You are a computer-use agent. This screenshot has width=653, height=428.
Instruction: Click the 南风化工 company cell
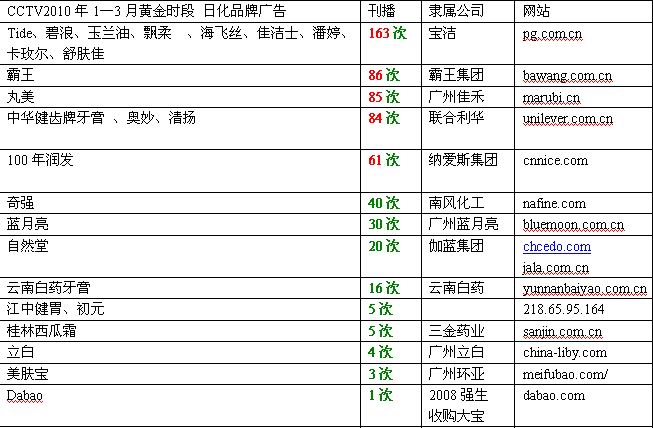[x=456, y=203]
